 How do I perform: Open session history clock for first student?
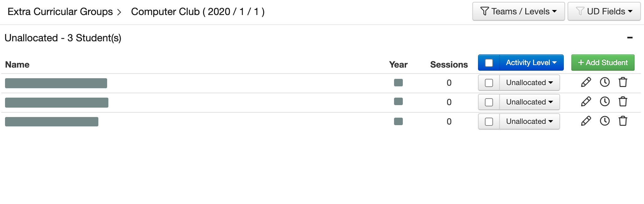(x=605, y=82)
